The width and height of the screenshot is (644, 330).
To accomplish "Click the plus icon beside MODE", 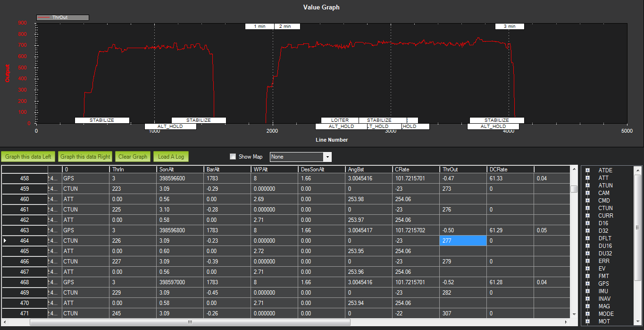I will click(587, 314).
